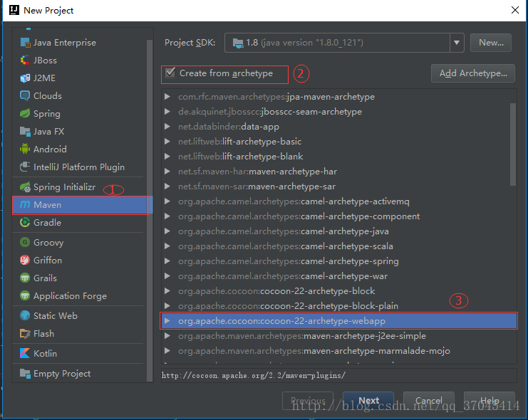This screenshot has width=528, height=420.
Task: Expand the lift-archetype-blank node
Action: coord(167,156)
